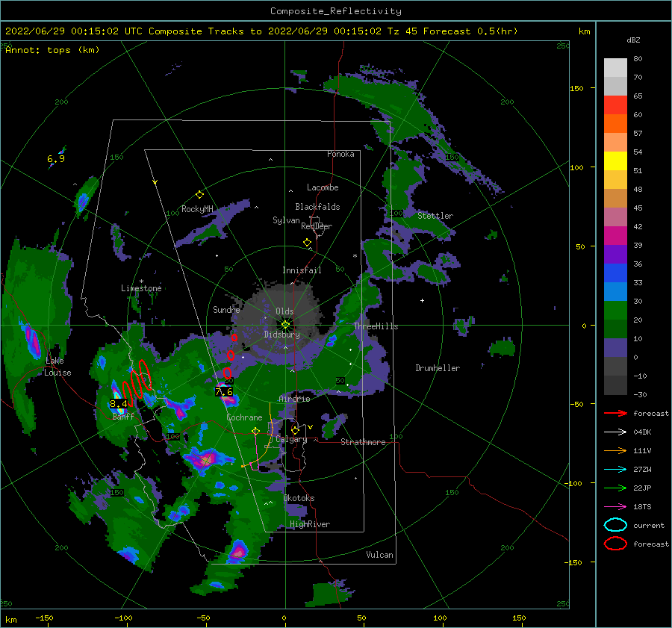Select the storm top label 7.6
Viewport: 672px width, 628px height.
(x=224, y=391)
